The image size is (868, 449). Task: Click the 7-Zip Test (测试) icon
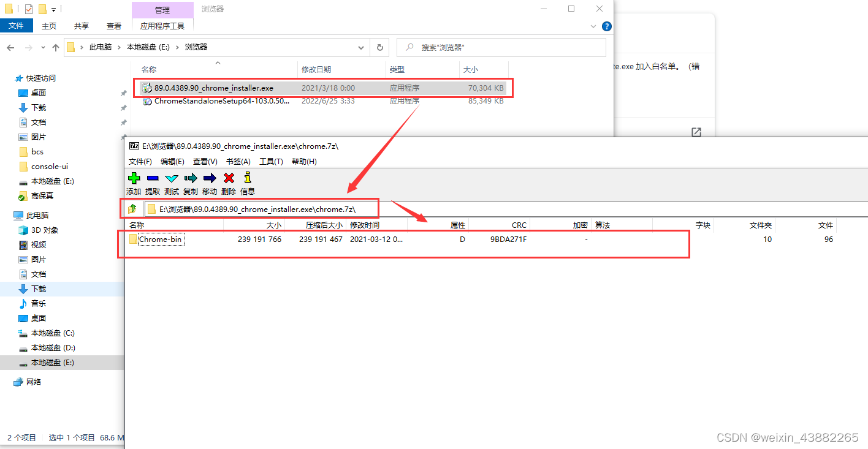pos(172,178)
